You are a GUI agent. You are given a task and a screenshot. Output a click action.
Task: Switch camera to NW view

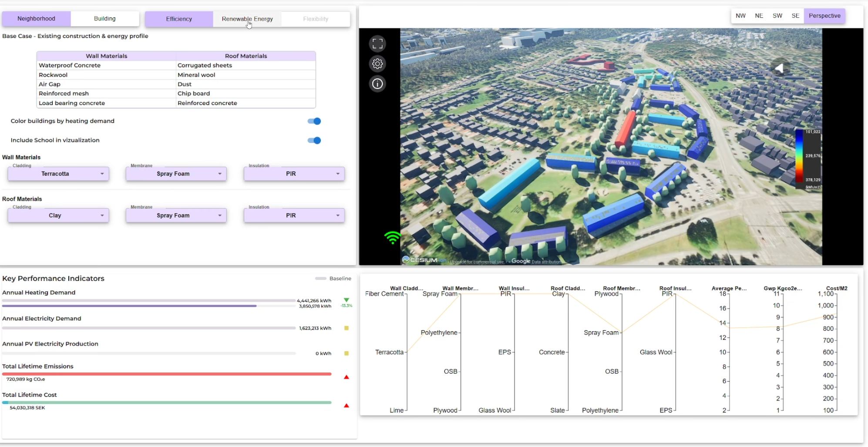coord(740,16)
